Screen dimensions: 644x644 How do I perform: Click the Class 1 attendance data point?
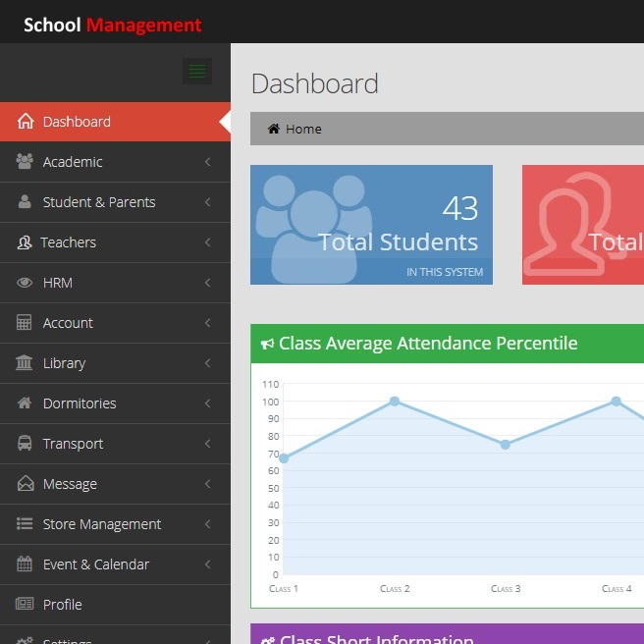pyautogui.click(x=284, y=457)
